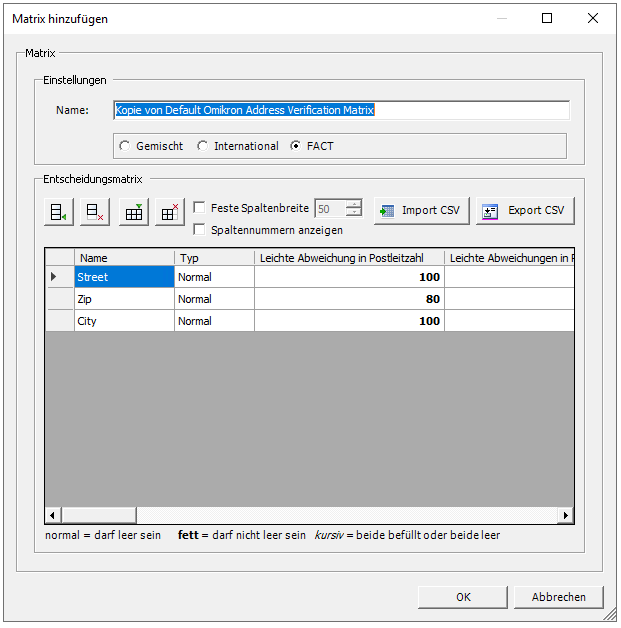Click the Typ cell of Street row
Screen dimensions: 621x628
coord(214,277)
